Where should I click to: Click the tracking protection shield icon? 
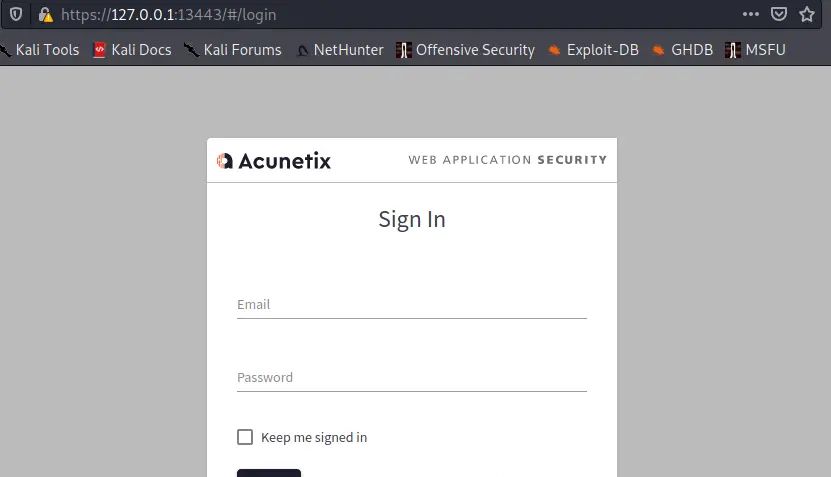click(16, 15)
